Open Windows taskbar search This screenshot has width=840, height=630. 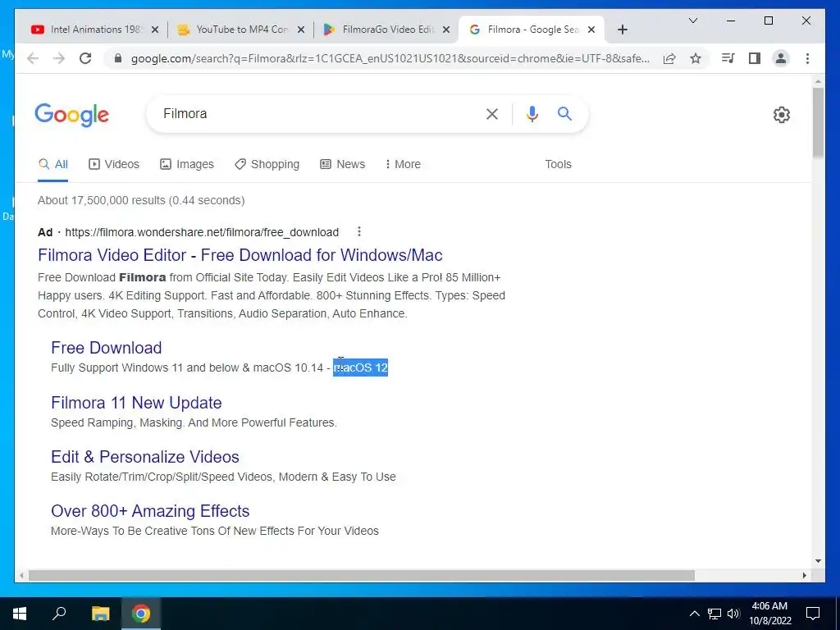(59, 614)
